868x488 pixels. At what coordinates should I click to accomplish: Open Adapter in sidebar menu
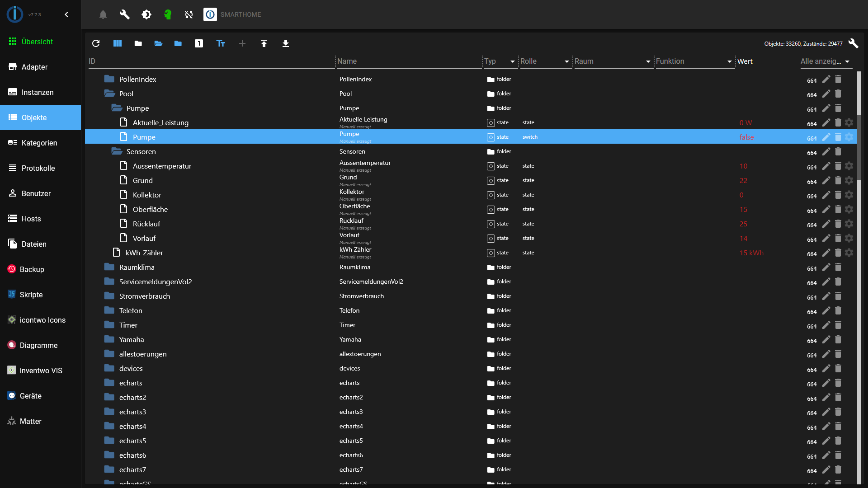[x=34, y=67]
